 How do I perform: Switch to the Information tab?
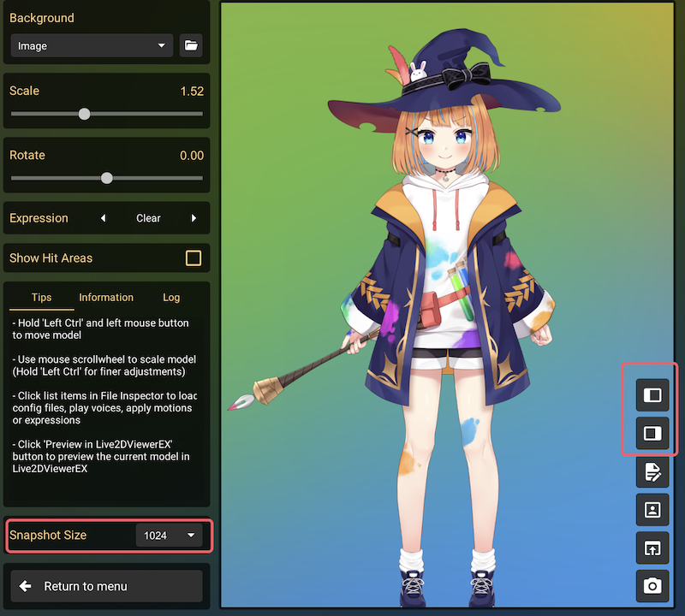[x=106, y=298]
